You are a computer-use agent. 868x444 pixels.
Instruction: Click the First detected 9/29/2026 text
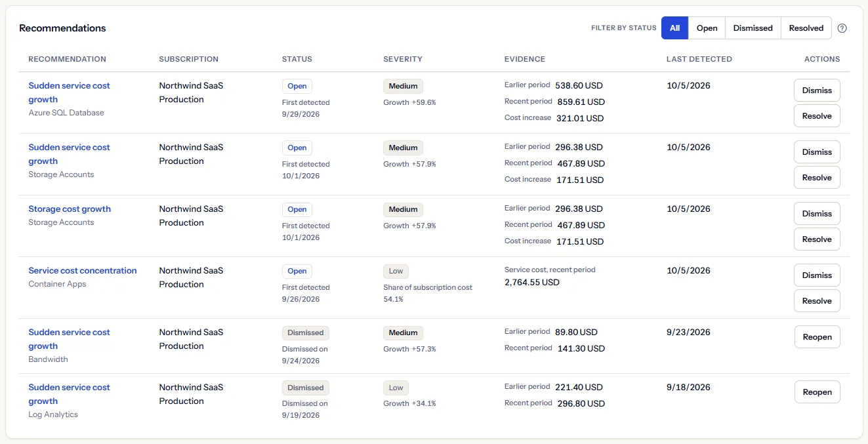pyautogui.click(x=306, y=108)
